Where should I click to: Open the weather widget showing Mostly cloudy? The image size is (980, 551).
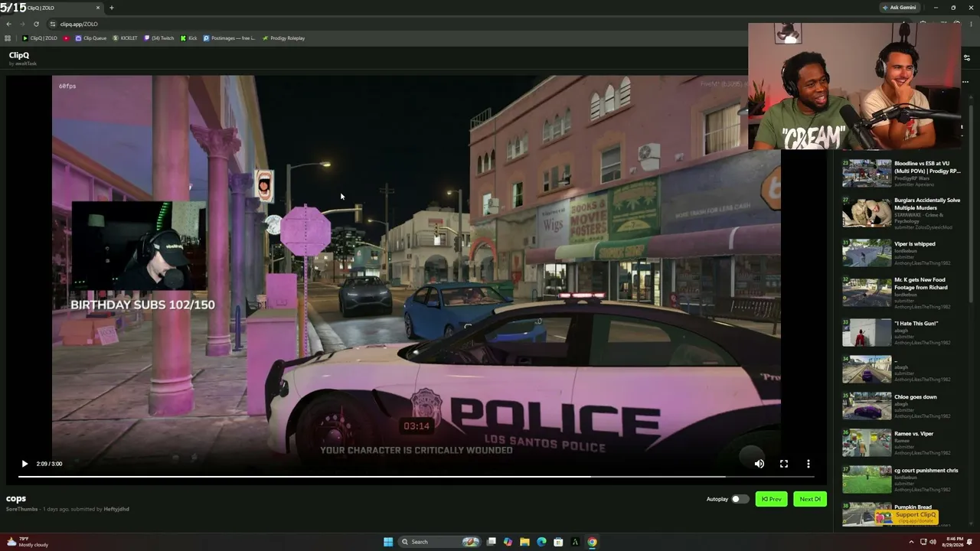[27, 542]
